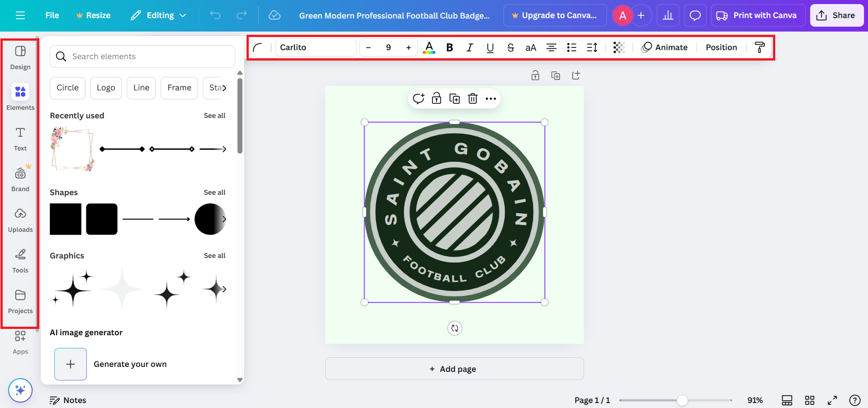Viewport: 868px width, 408px height.
Task: Toggle underline formatting
Action: tap(490, 47)
